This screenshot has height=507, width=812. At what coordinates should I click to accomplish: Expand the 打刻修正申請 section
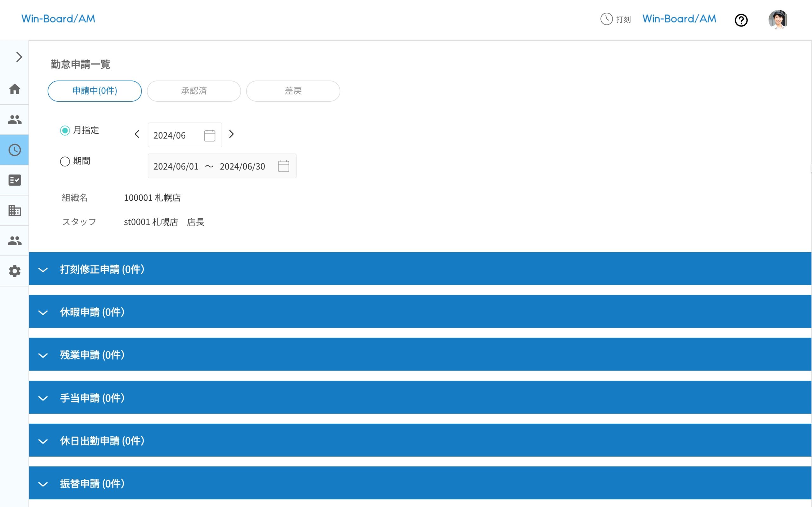coord(43,269)
